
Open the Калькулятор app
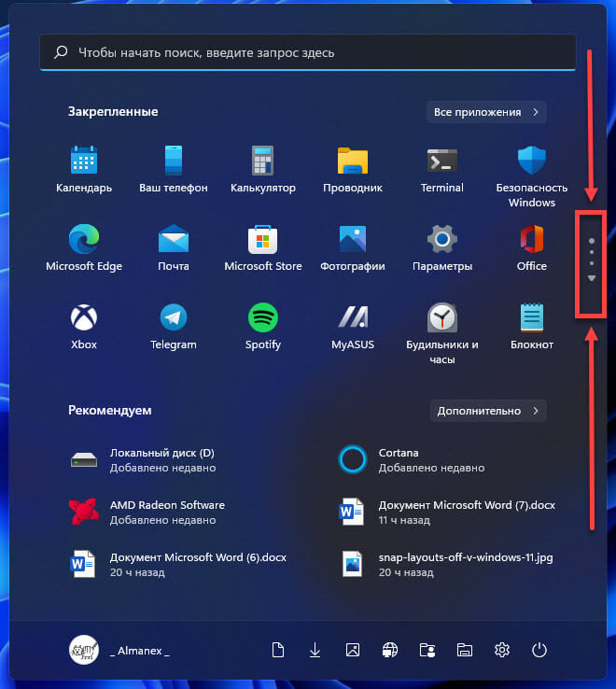pos(263,170)
